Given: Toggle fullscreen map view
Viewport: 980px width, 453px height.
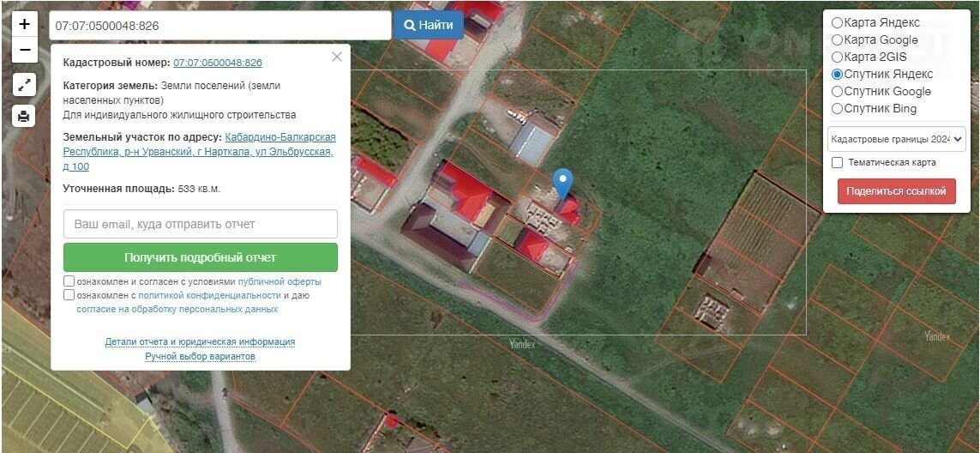Looking at the screenshot, I should (24, 85).
